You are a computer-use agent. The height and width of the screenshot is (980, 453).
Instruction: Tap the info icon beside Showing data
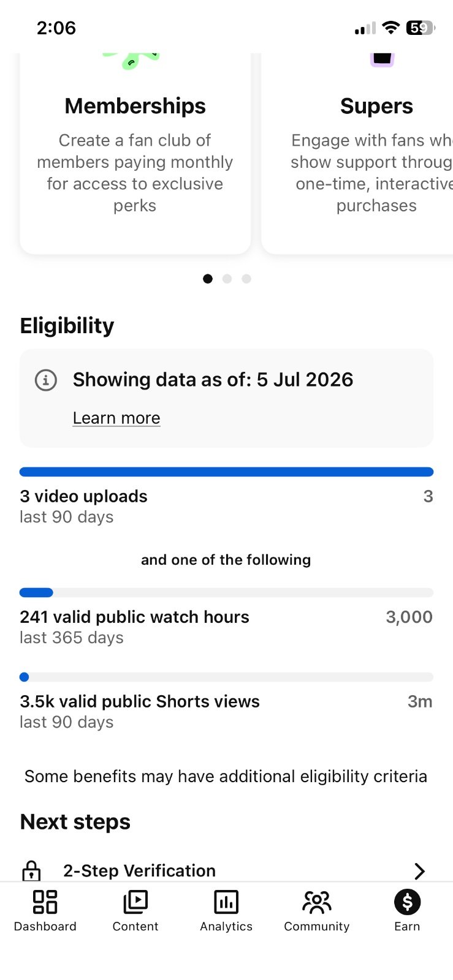(x=46, y=380)
